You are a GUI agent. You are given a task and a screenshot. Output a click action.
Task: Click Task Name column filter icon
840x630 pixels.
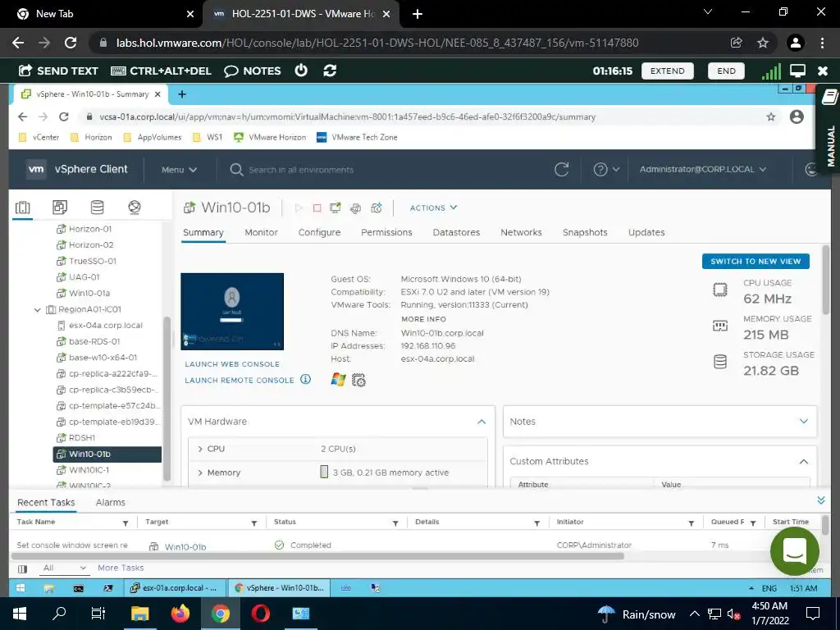[126, 523]
